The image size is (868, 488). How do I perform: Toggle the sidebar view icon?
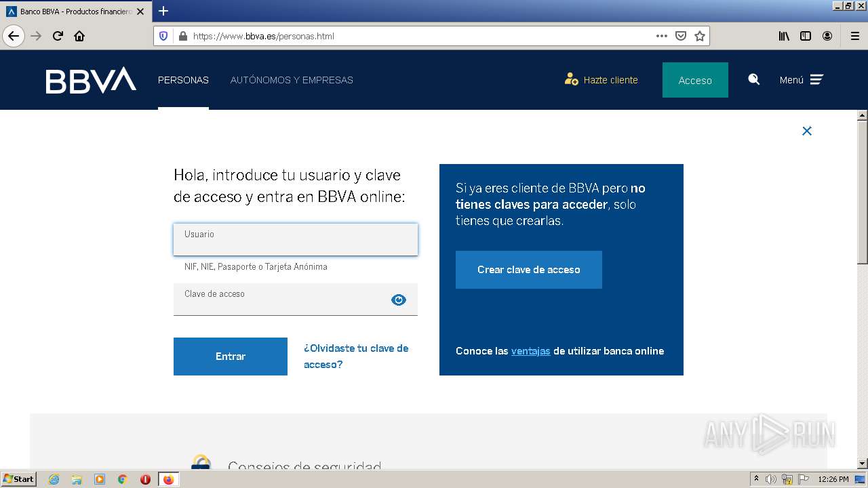806,36
